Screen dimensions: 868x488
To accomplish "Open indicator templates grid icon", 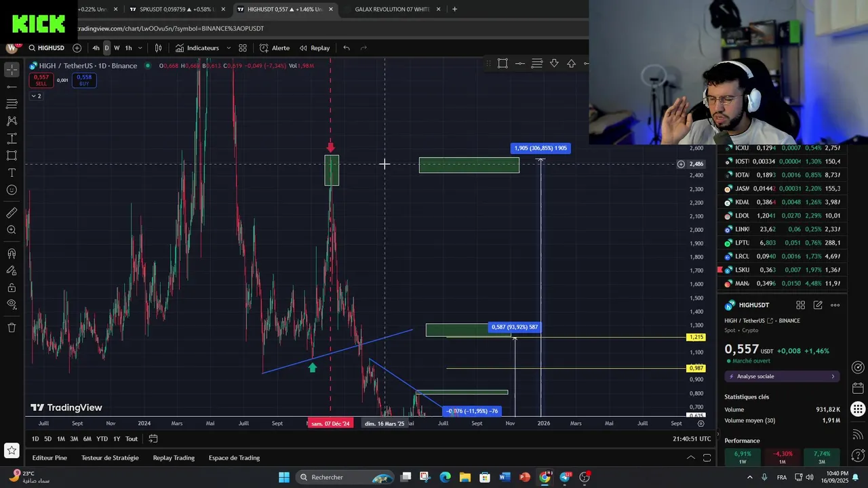I will point(243,48).
